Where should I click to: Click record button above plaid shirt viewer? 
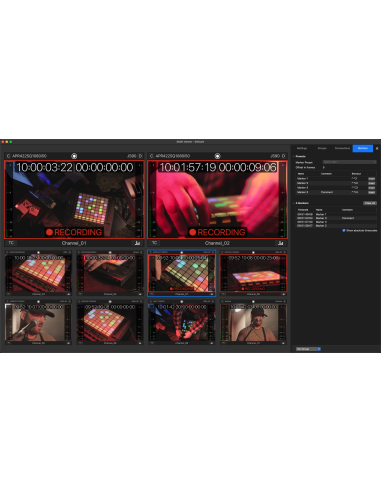(182, 301)
